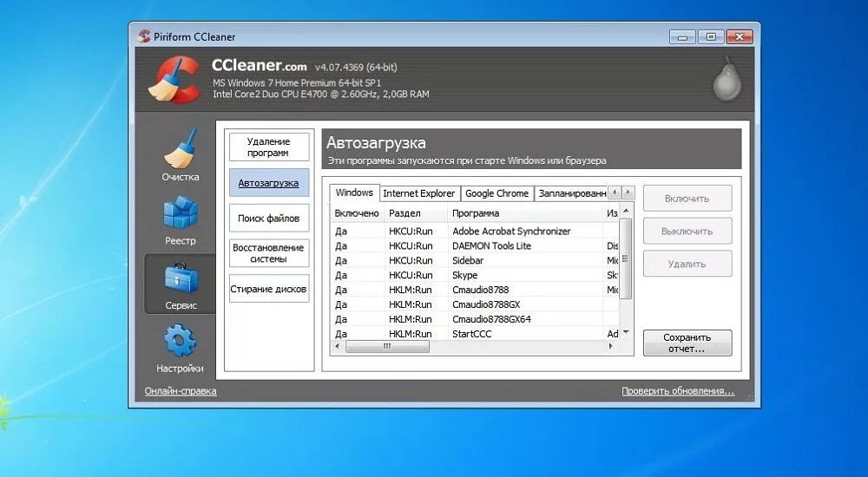
Task: Select the DAEMON Tools Lite entry
Action: pos(474,245)
